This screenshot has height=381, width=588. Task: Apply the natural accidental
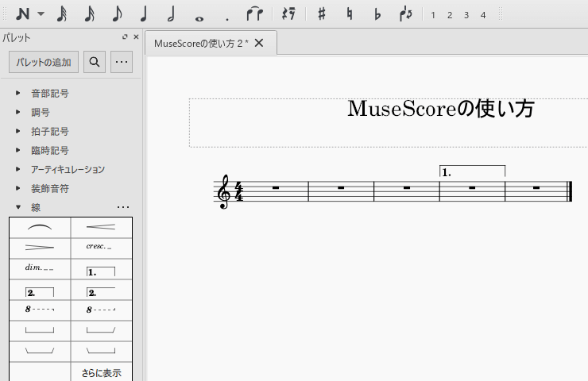(x=350, y=14)
